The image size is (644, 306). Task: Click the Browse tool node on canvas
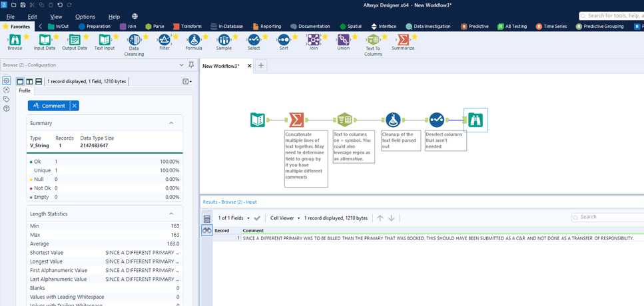(476, 120)
